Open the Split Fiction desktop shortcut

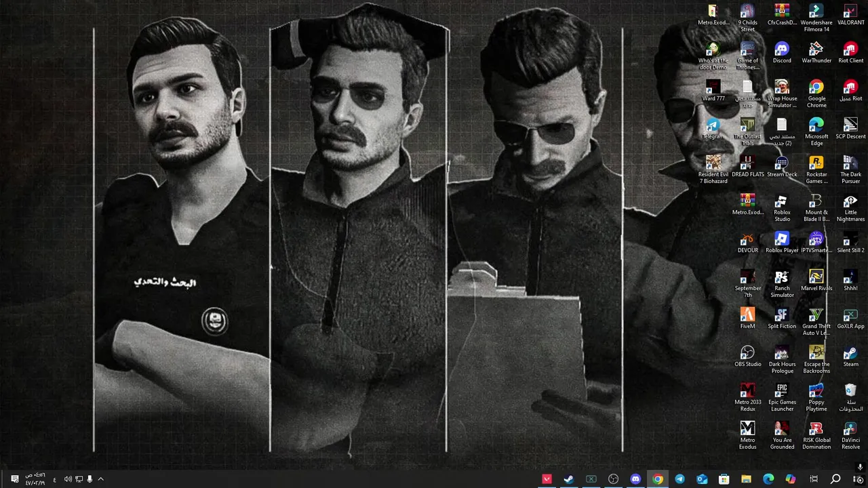782,319
